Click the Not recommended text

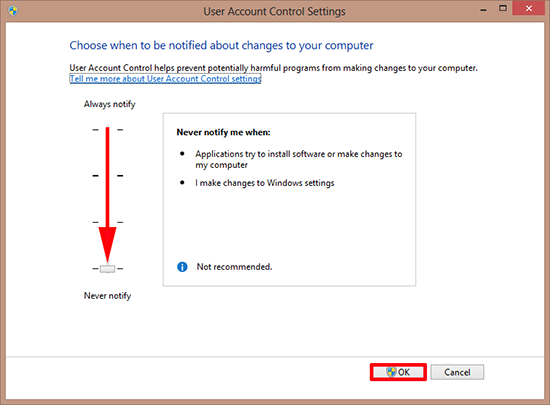coord(234,267)
